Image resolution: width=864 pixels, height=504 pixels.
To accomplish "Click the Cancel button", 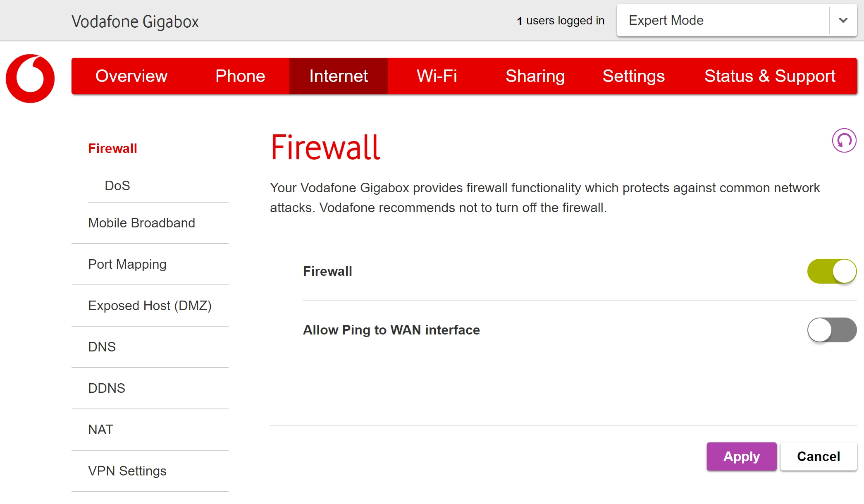I will [818, 456].
